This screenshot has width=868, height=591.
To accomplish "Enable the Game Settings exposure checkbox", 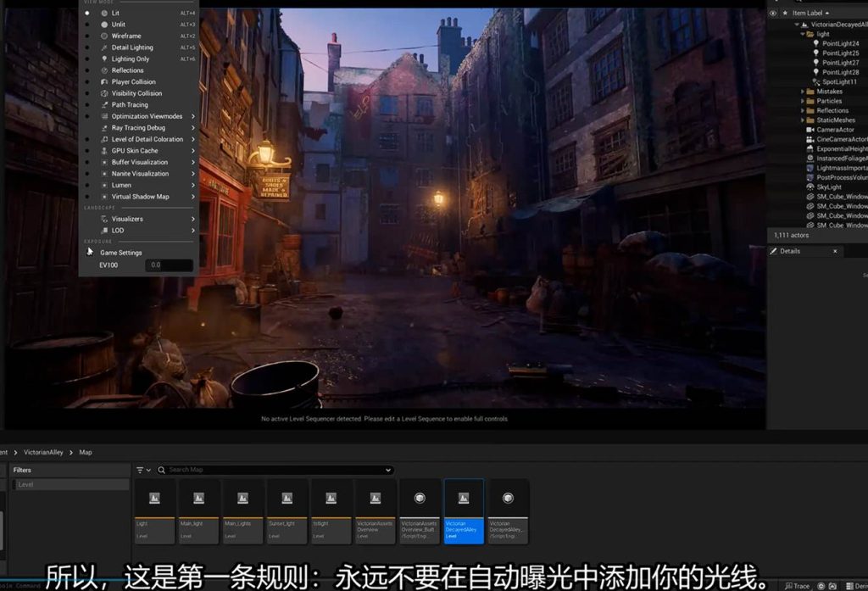I will click(x=90, y=252).
